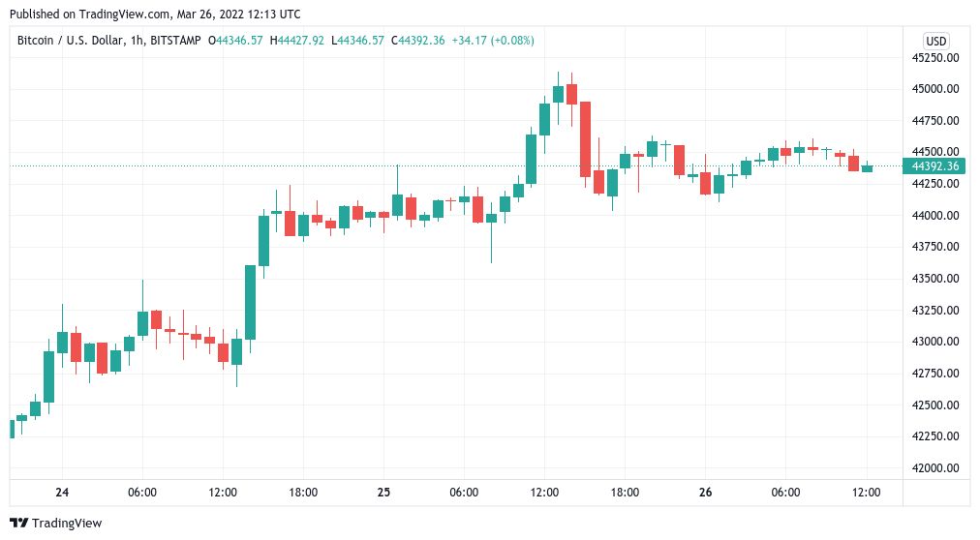Click the large red candle after the peak

pyautogui.click(x=585, y=138)
